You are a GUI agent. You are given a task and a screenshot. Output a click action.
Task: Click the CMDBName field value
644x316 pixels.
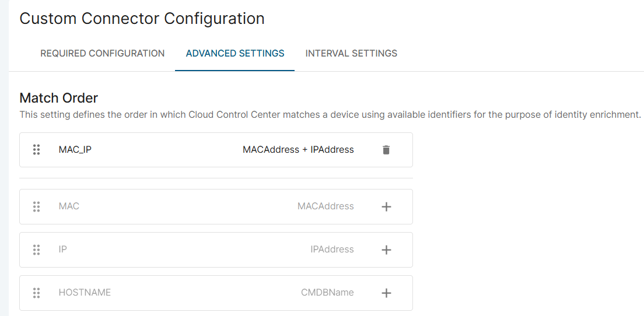point(327,292)
